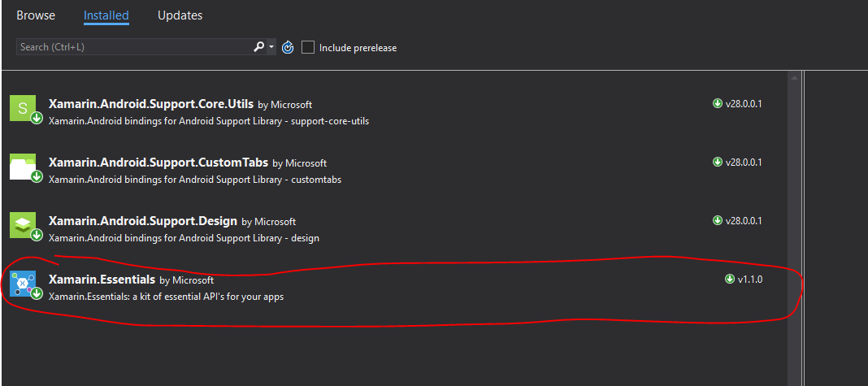
Task: Click the v28.0.0.1 version of Support.Design
Action: pos(744,220)
